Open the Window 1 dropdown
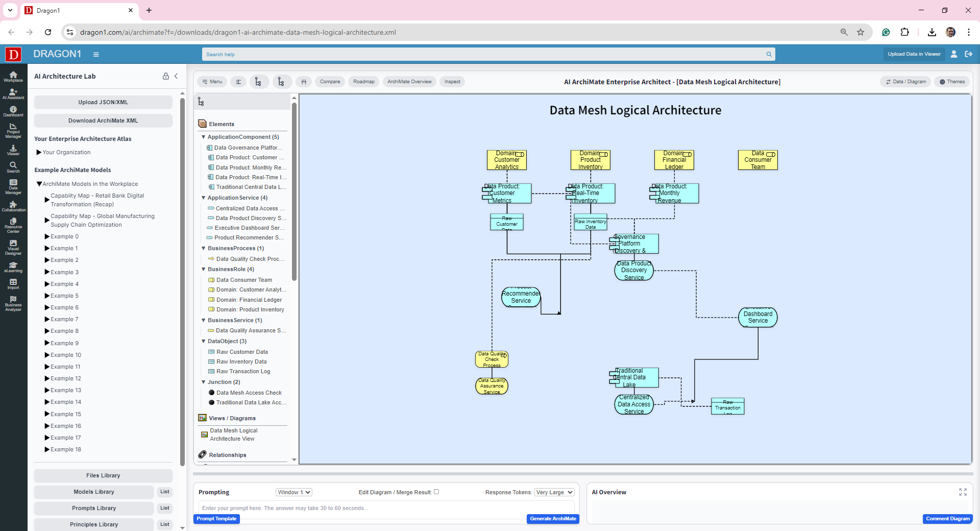Image resolution: width=980 pixels, height=531 pixels. (293, 492)
